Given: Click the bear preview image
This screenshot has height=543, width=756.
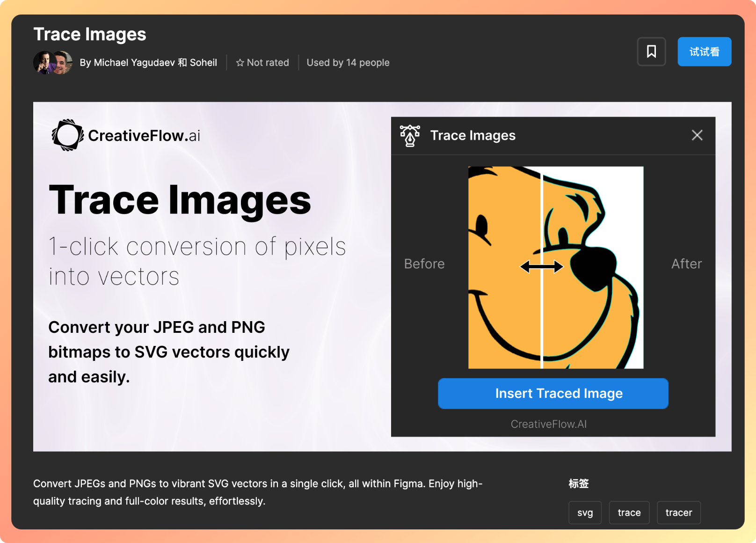Looking at the screenshot, I should click(x=556, y=267).
